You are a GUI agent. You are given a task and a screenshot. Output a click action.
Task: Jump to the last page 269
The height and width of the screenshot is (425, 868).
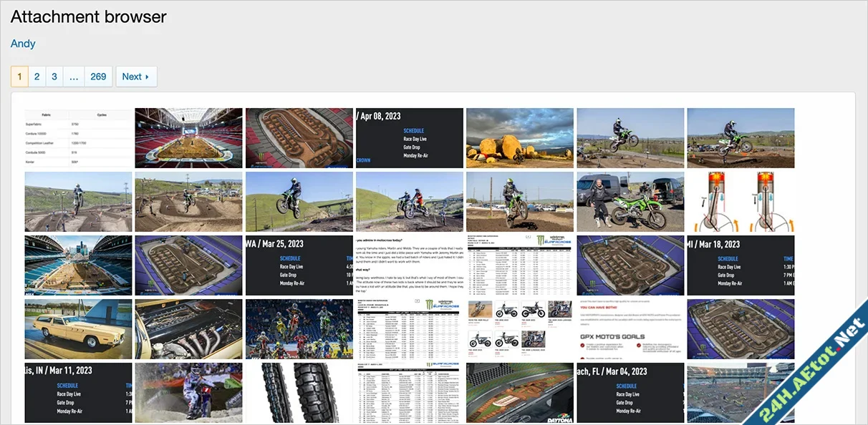tap(98, 76)
